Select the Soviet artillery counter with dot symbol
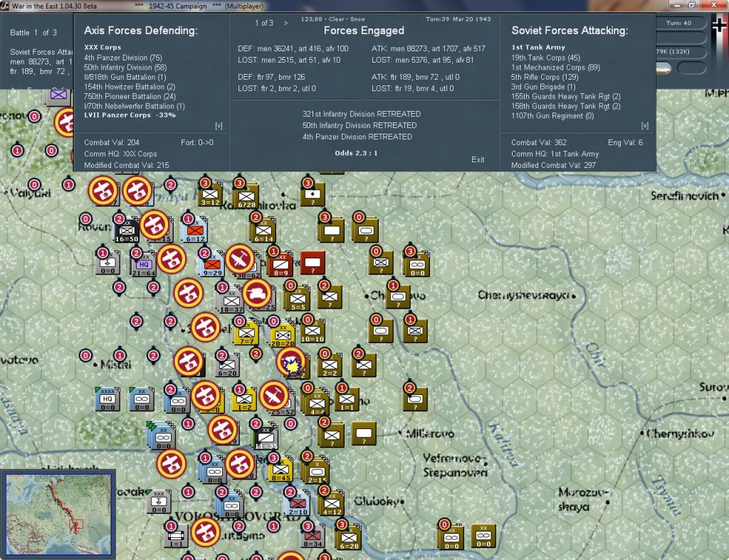Screen dimensions: 729x560 pyautogui.click(x=313, y=194)
